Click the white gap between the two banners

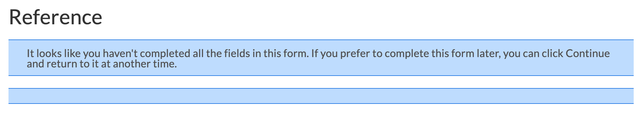(321, 82)
